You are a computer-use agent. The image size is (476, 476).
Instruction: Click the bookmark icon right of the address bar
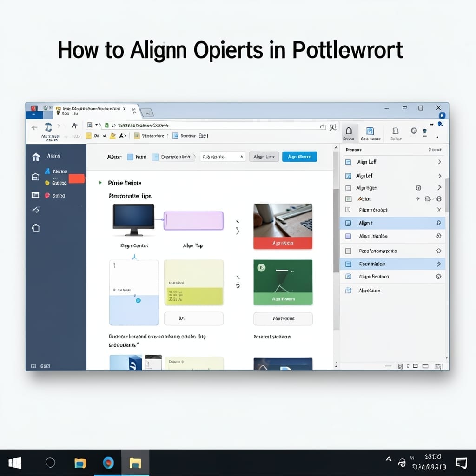click(333, 127)
